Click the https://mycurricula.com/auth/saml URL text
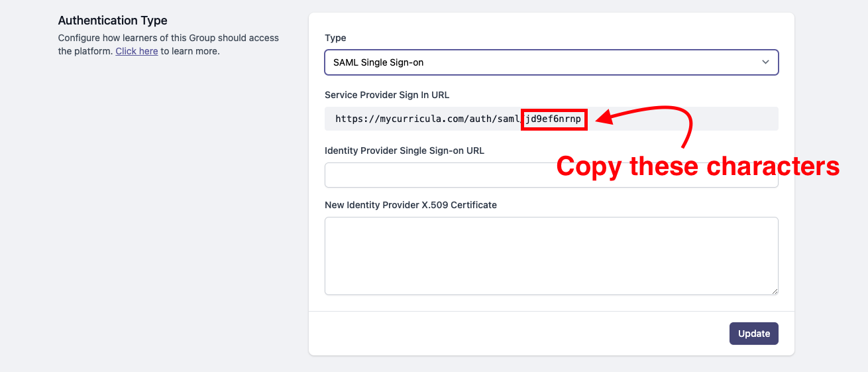Image resolution: width=868 pixels, height=372 pixels. pos(428,119)
